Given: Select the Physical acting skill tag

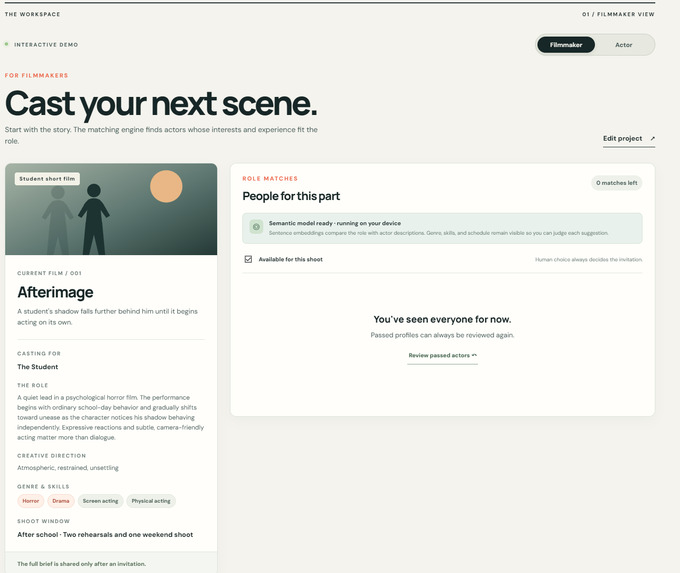Looking at the screenshot, I should tap(151, 501).
